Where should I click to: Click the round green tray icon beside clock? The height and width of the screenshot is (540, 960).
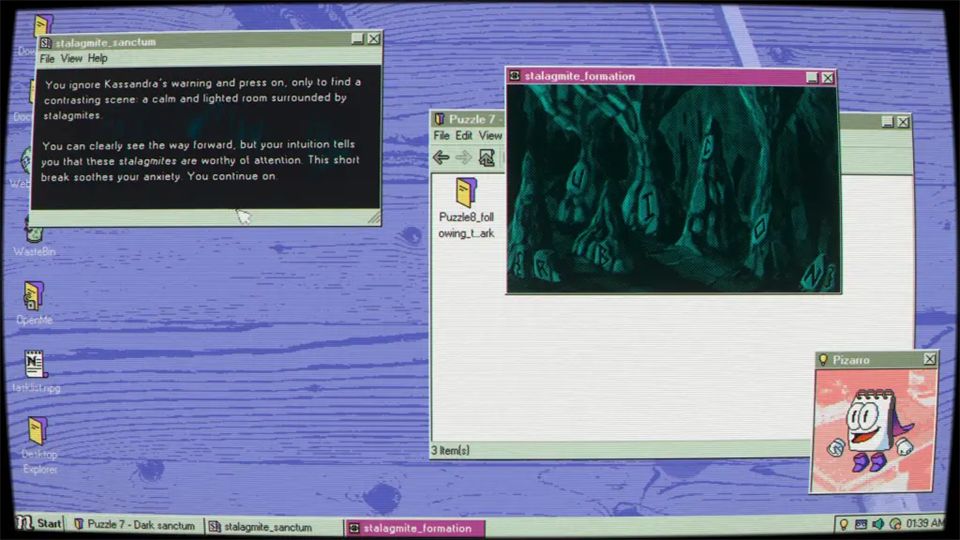click(x=895, y=524)
